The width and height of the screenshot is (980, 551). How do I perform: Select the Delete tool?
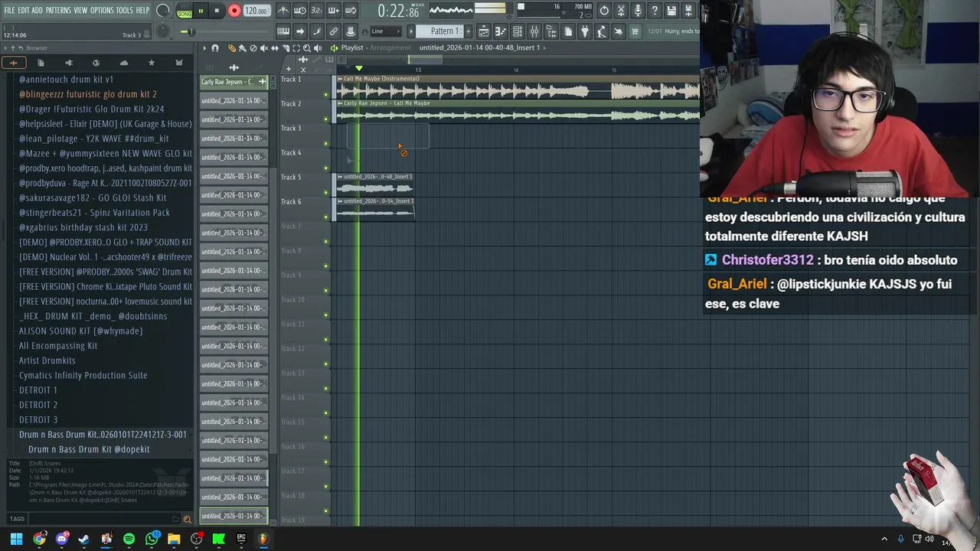tap(253, 48)
